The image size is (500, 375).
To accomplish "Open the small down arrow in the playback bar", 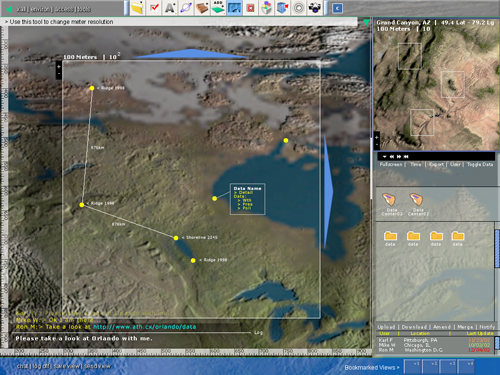I will tap(384, 156).
